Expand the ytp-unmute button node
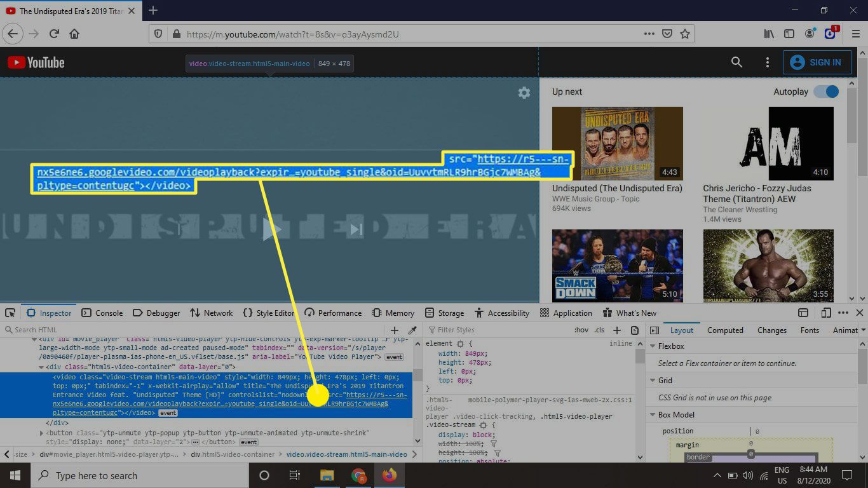 (x=41, y=433)
